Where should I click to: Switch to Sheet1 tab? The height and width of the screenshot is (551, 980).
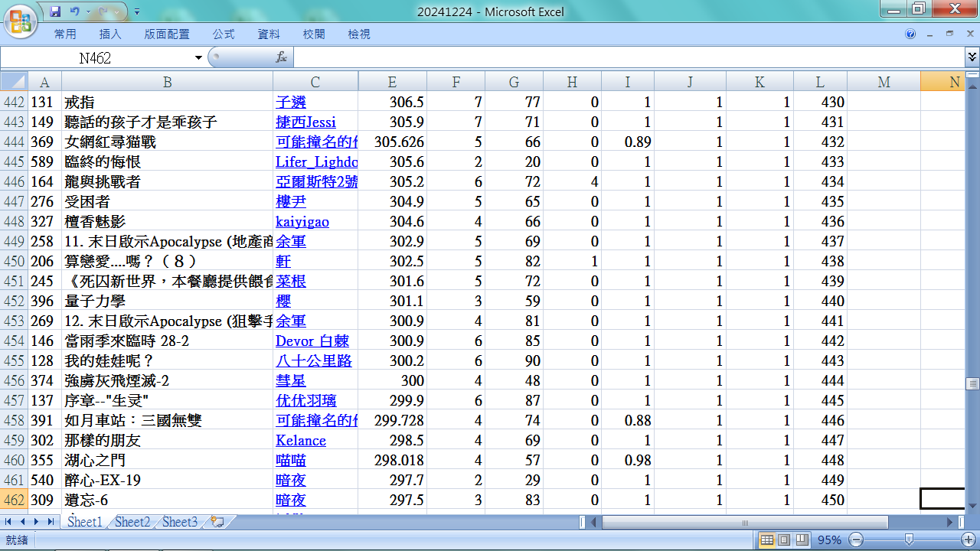pos(84,522)
